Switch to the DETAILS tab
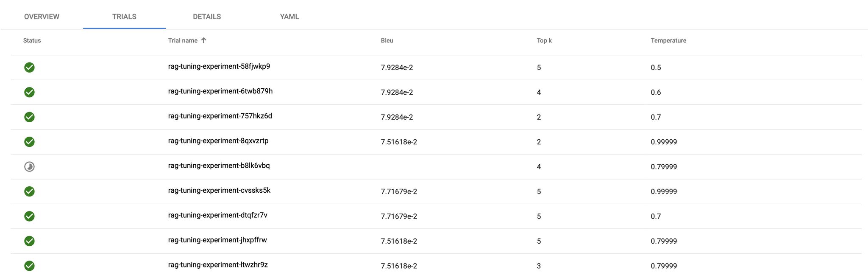The height and width of the screenshot is (278, 868). tap(207, 17)
